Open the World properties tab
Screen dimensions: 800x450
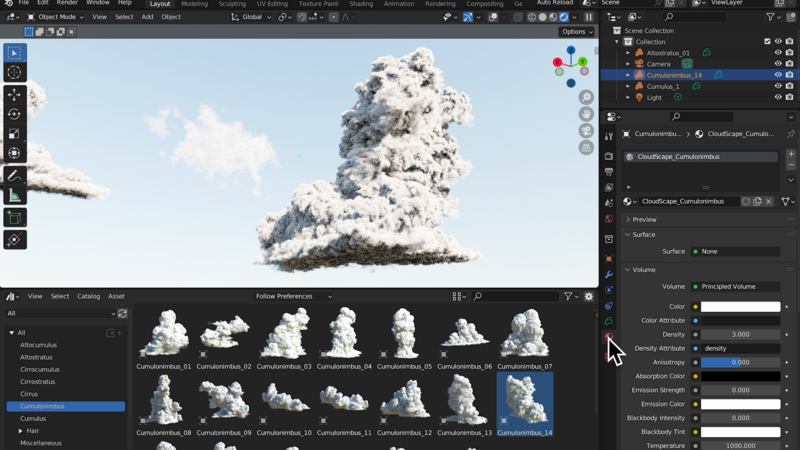pyautogui.click(x=609, y=219)
